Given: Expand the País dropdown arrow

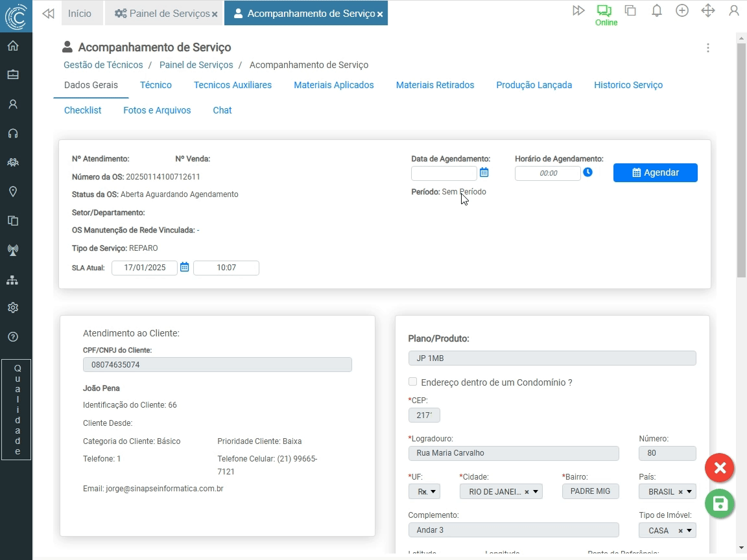Looking at the screenshot, I should coord(689,492).
